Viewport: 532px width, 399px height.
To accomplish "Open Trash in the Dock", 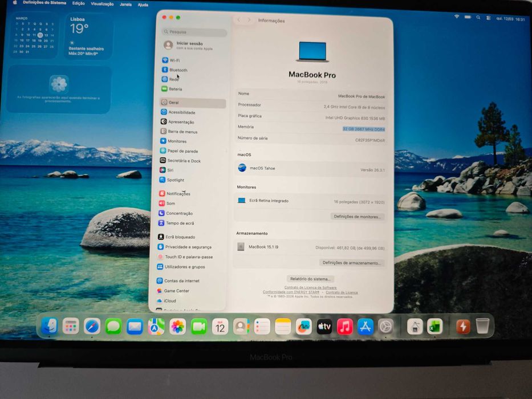I will [x=482, y=326].
